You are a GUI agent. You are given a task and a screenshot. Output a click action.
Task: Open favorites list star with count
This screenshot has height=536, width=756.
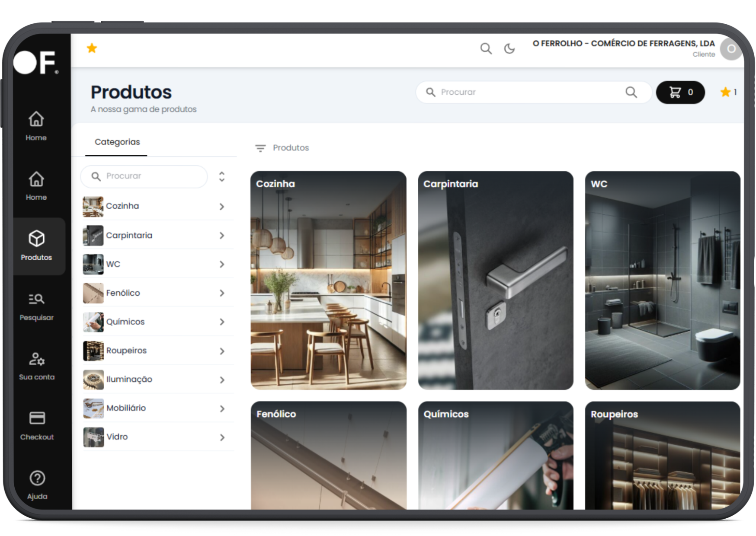click(x=728, y=92)
